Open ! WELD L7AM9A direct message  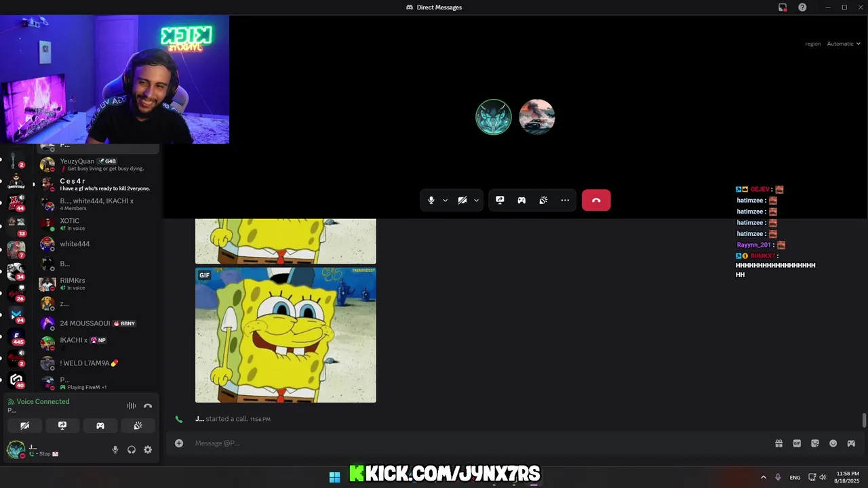click(97, 363)
